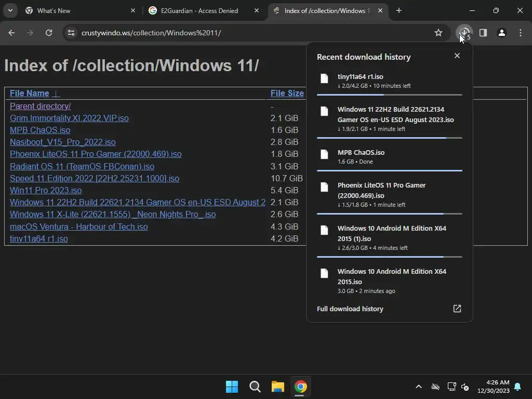Image resolution: width=532 pixels, height=399 pixels.
Task: Toggle the downloads toolbar icon
Action: [464, 33]
